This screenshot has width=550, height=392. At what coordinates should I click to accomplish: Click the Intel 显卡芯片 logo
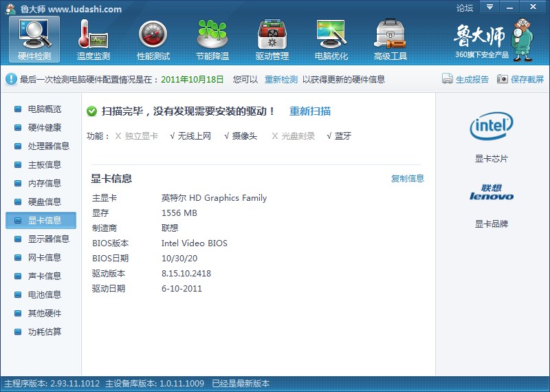(x=492, y=126)
